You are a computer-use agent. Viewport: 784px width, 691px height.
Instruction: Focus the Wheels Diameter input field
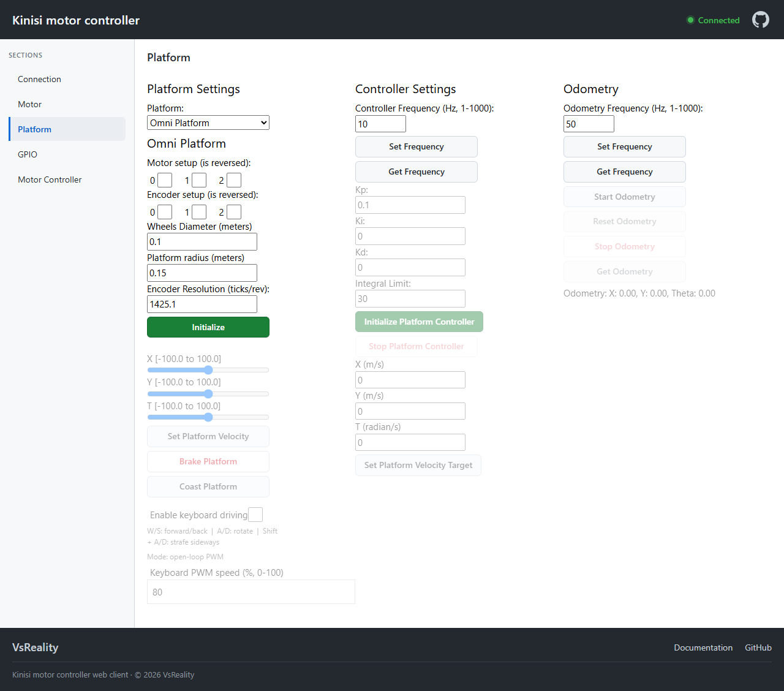[x=202, y=242]
